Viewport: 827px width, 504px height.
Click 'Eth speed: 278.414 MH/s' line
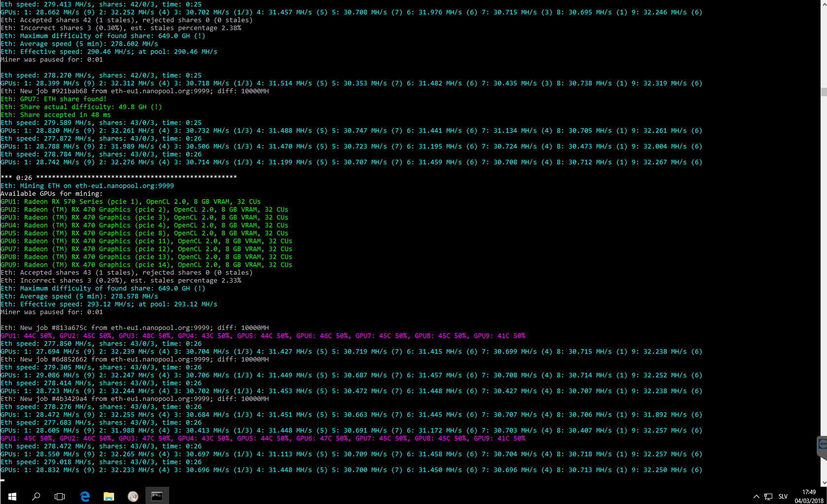point(101,383)
